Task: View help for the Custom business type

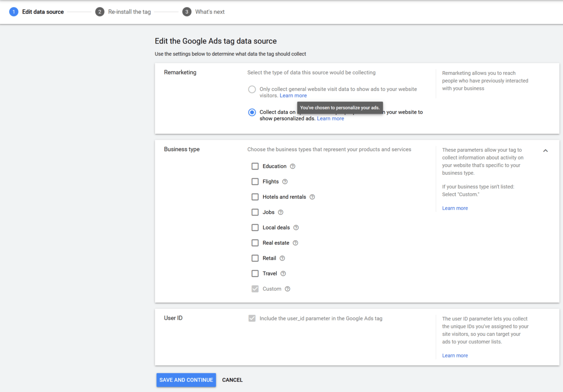Action: click(287, 289)
